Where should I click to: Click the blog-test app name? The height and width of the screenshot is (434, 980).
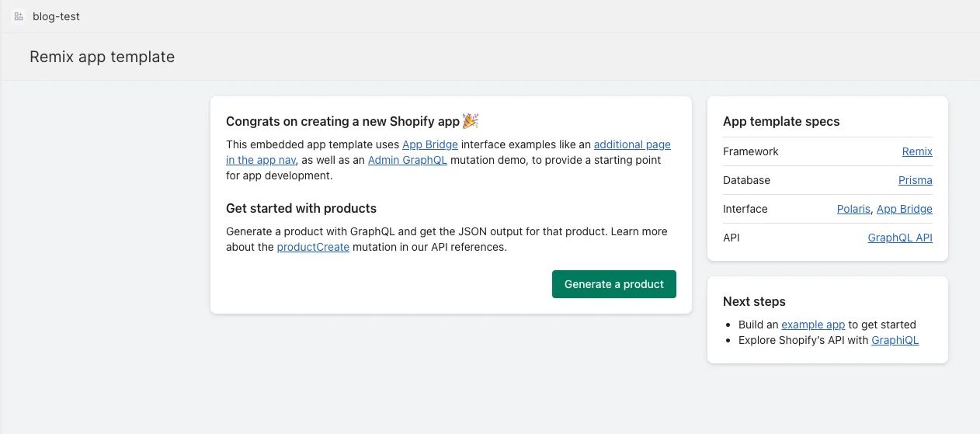coord(56,16)
